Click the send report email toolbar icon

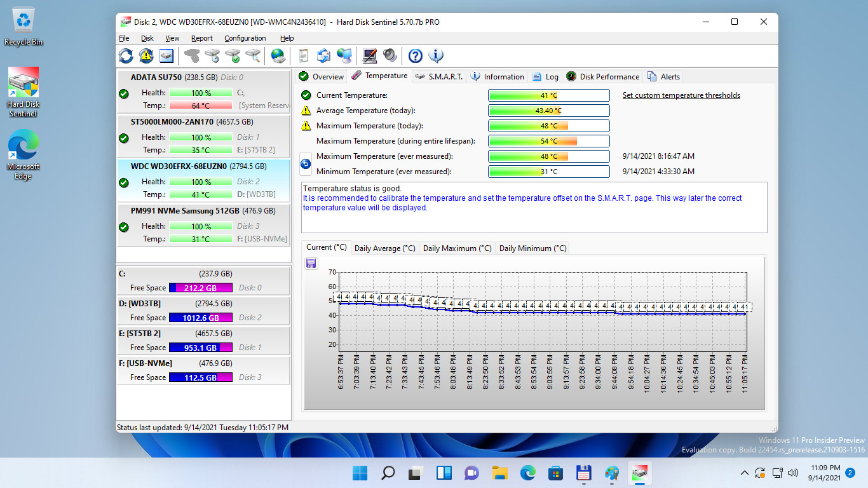323,56
